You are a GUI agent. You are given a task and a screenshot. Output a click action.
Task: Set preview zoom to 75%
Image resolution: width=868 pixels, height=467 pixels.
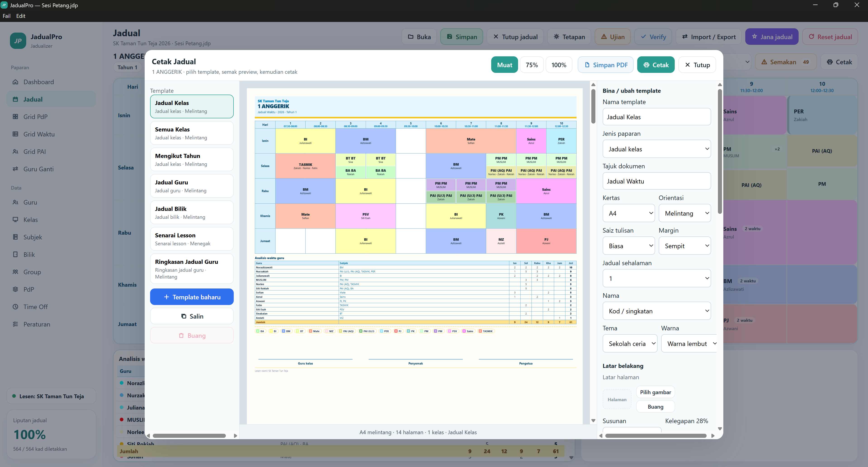532,65
